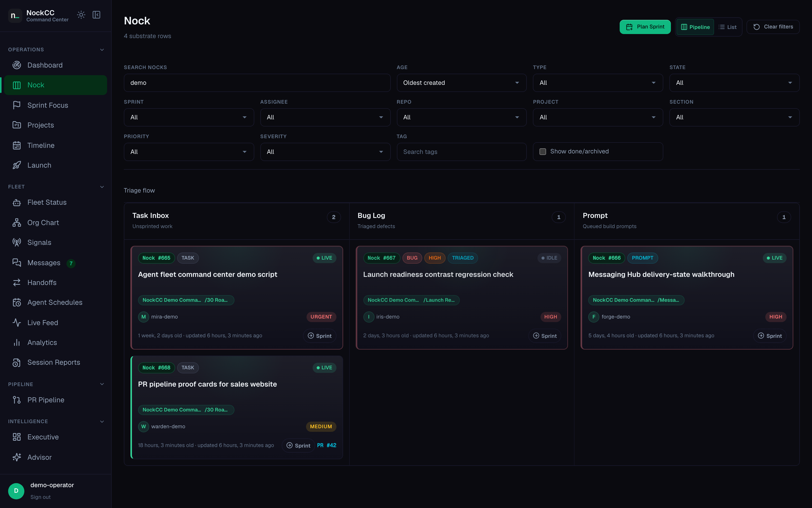812x508 pixels.
Task: Open Nock in the sidebar
Action: point(55,85)
